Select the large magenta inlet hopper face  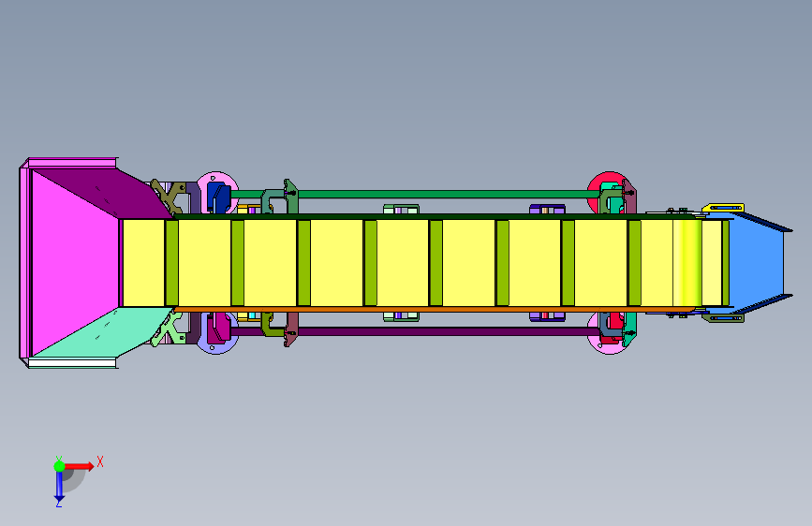pyautogui.click(x=74, y=263)
